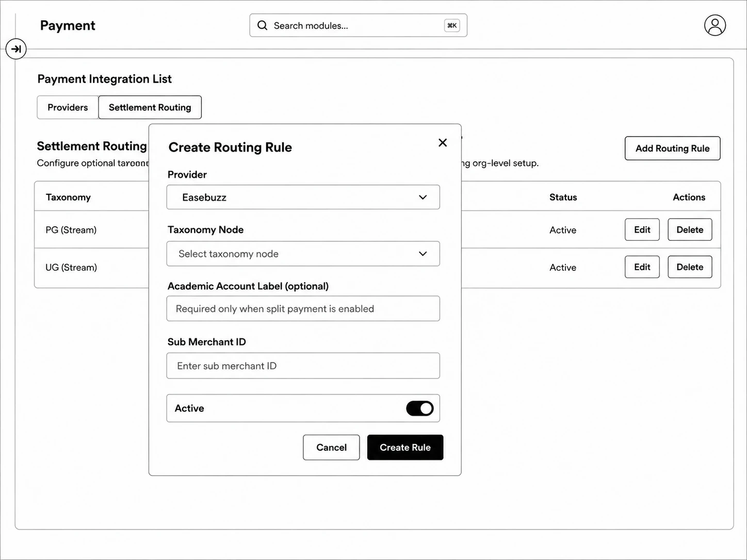
Task: Close the Create Routing Rule dialog
Action: pos(443,143)
